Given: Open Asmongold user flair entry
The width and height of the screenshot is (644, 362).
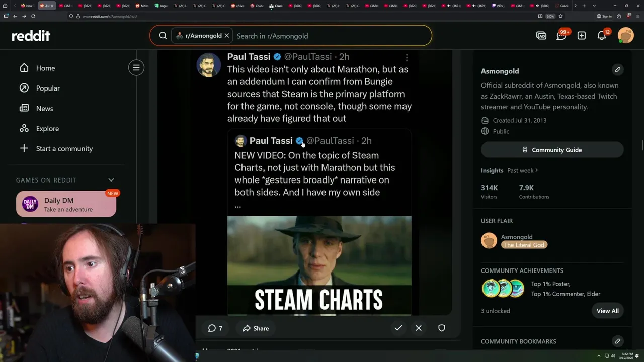Looking at the screenshot, I should coord(514,240).
